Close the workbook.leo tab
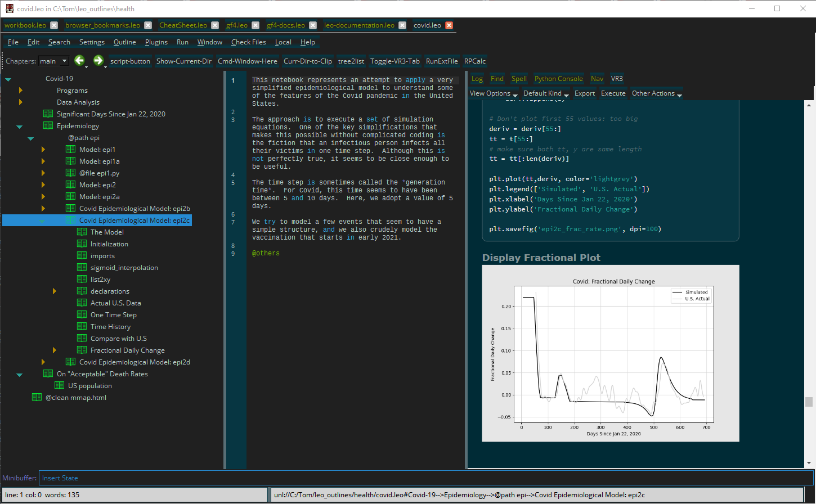Viewport: 816px width, 504px height. [54, 25]
